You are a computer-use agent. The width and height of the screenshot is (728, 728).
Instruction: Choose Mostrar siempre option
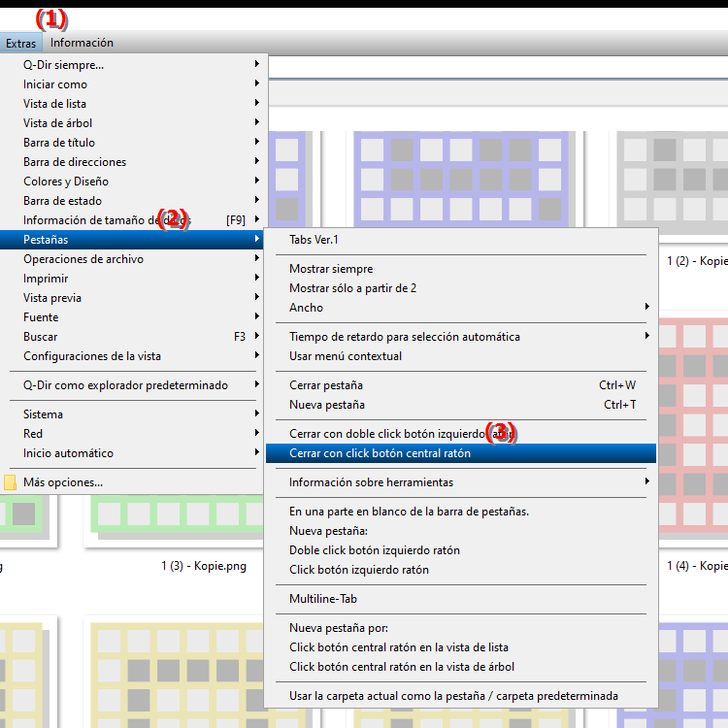(461, 269)
